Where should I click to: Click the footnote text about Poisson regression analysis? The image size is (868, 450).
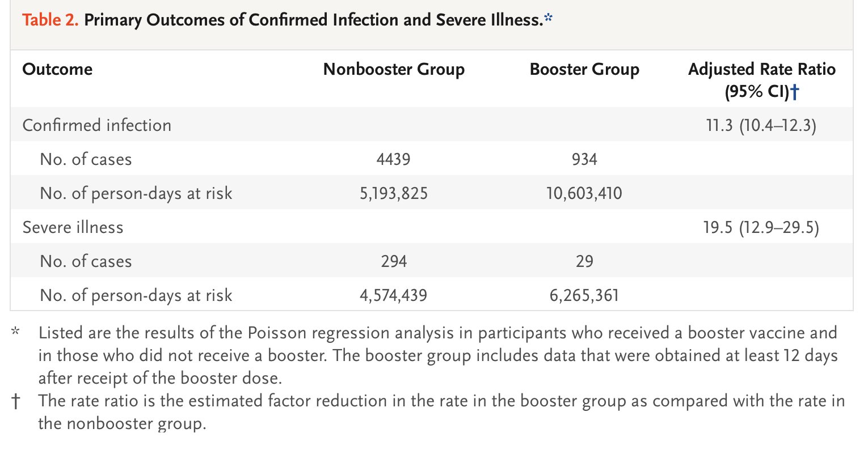point(437,355)
